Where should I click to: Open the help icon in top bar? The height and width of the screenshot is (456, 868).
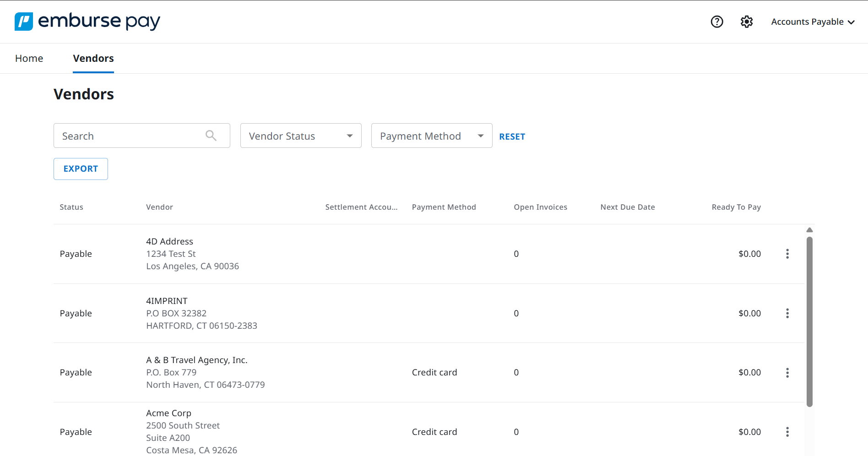click(717, 22)
